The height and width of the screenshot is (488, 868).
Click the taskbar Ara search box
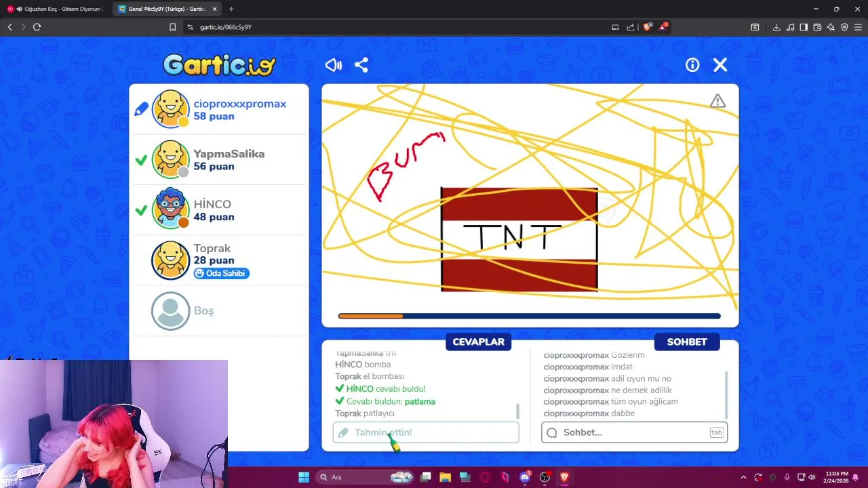pos(366,477)
